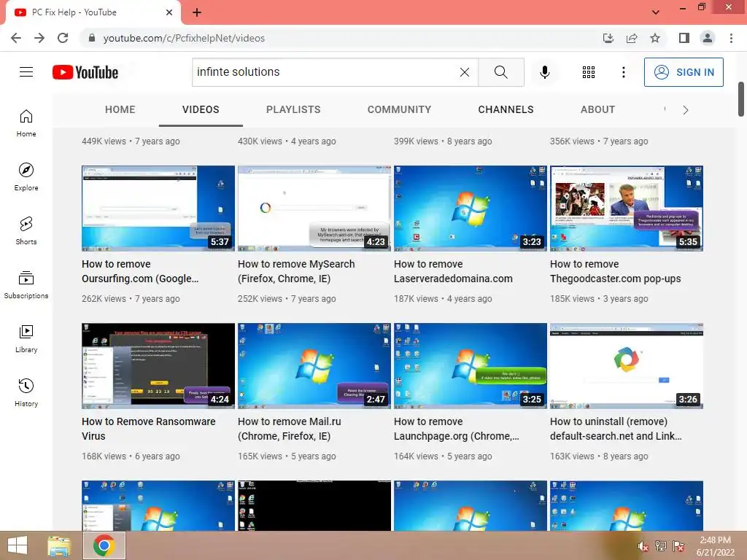Click the magnifier search button
Viewport: 747px width, 560px height.
click(x=500, y=72)
